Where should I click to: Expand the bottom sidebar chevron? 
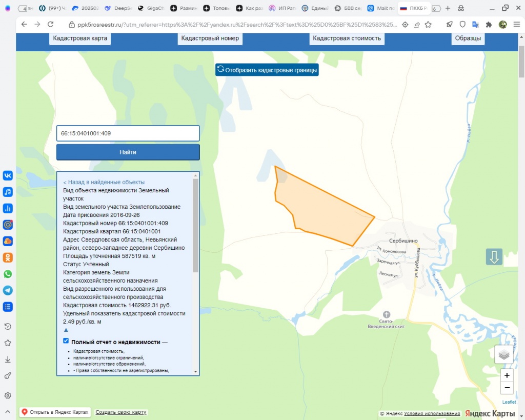click(x=8, y=411)
